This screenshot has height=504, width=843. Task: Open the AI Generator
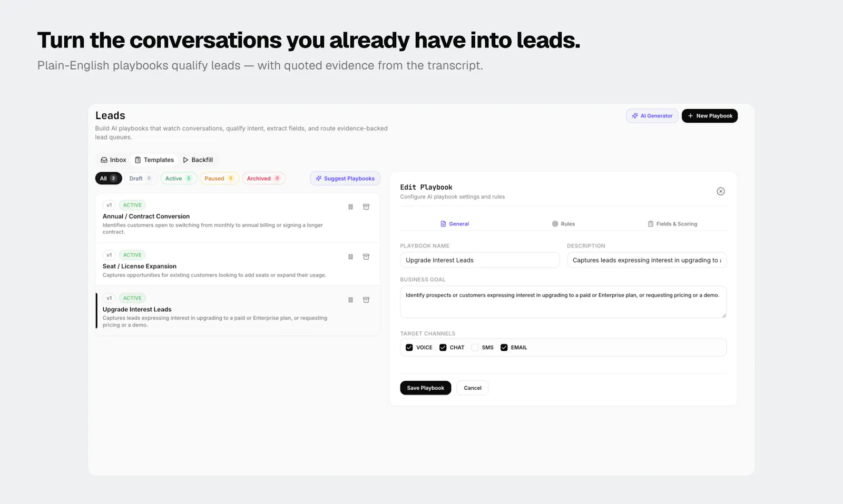pos(652,116)
